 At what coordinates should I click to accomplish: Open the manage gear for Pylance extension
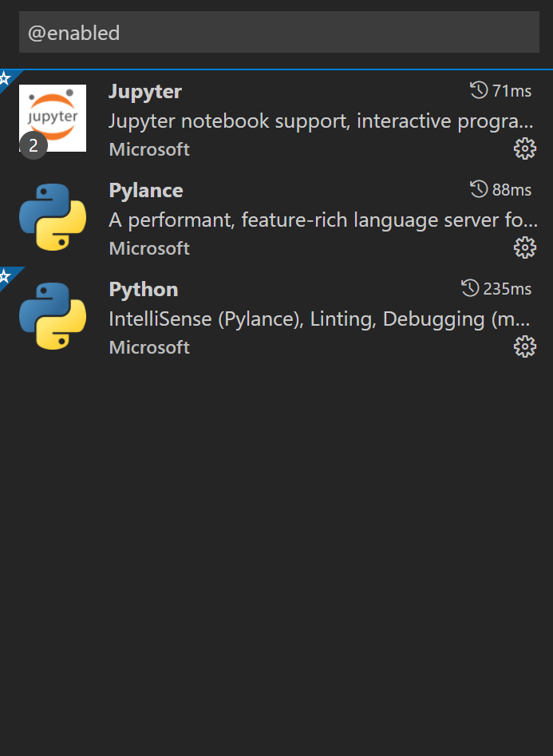(525, 247)
